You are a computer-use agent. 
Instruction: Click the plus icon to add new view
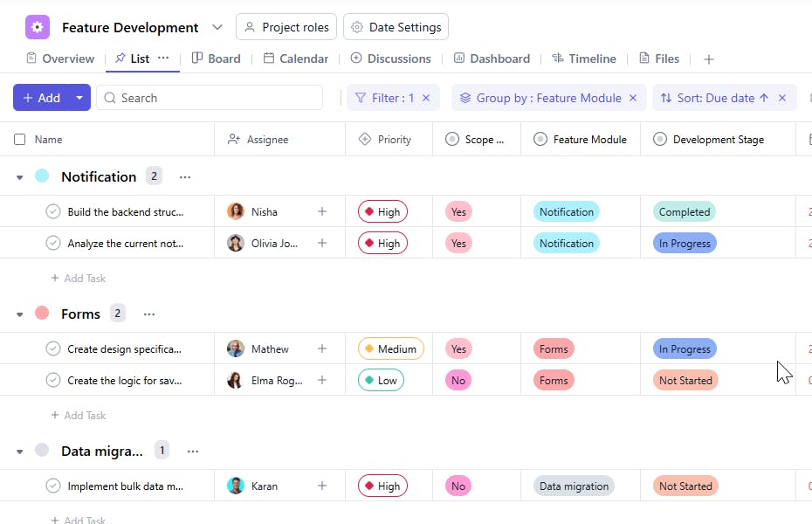click(709, 59)
